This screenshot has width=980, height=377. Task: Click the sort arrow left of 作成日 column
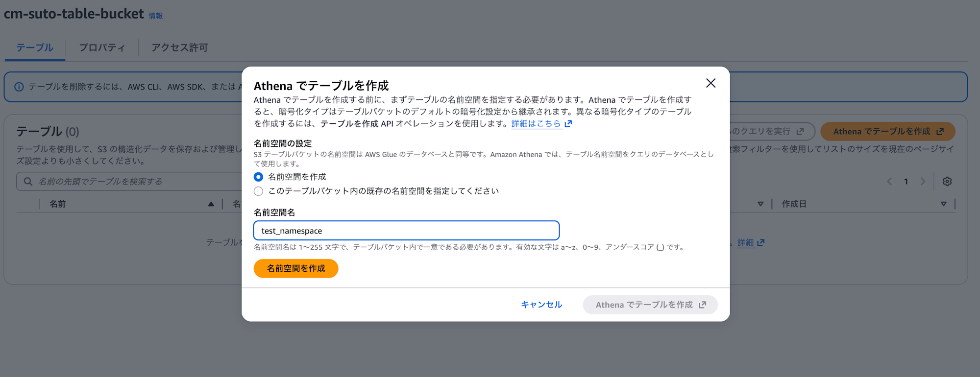[x=760, y=204]
